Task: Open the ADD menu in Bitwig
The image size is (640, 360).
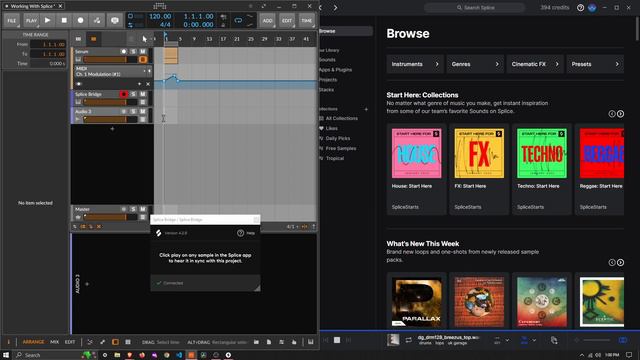Action: pyautogui.click(x=267, y=20)
